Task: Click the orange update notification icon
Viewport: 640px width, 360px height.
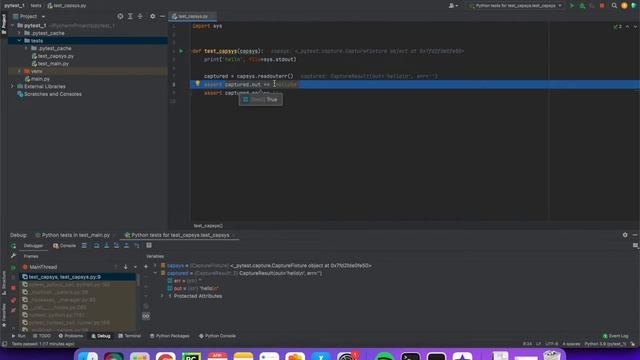Action: pyautogui.click(x=624, y=6)
